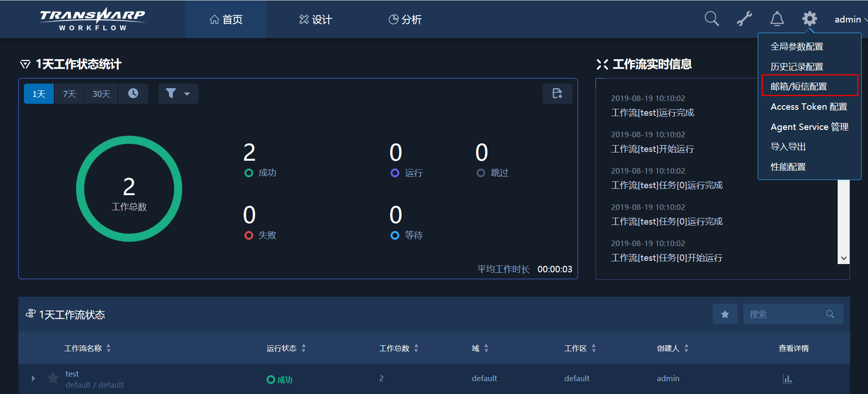Viewport: 868px width, 394px height.
Task: Expand the test workflow row
Action: [33, 378]
